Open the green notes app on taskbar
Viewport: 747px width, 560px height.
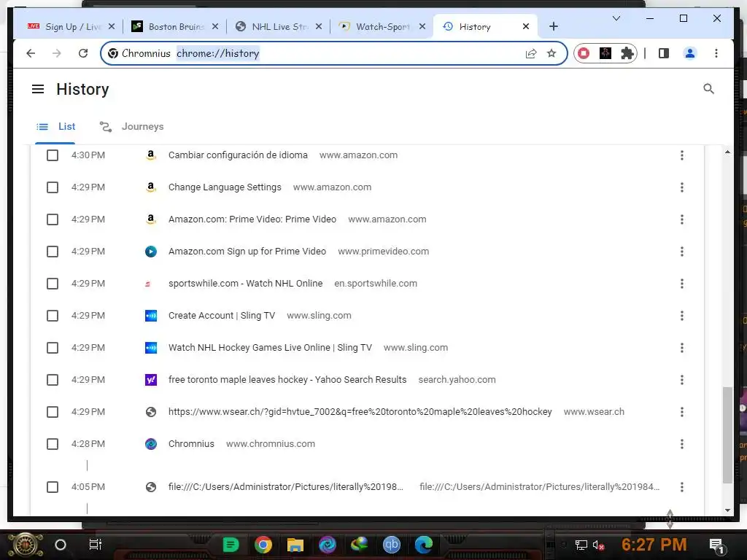[x=231, y=545]
